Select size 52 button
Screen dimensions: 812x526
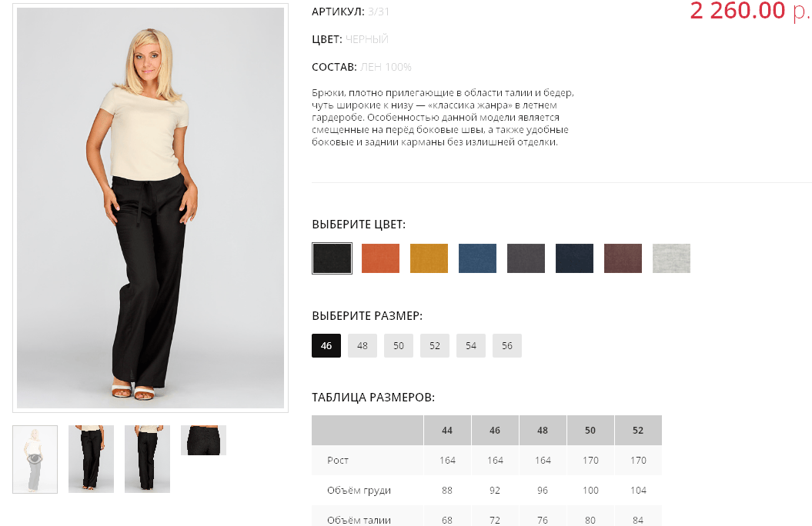click(435, 345)
